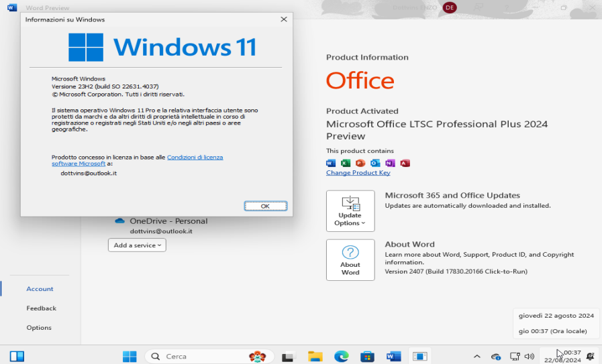
Task: Click the Word icon under product contains
Action: tap(331, 163)
